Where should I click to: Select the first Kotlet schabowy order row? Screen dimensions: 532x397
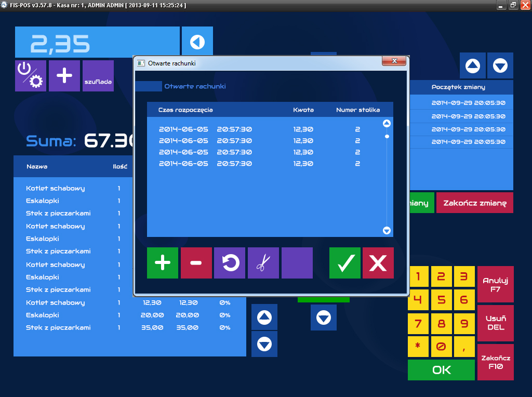(x=74, y=188)
